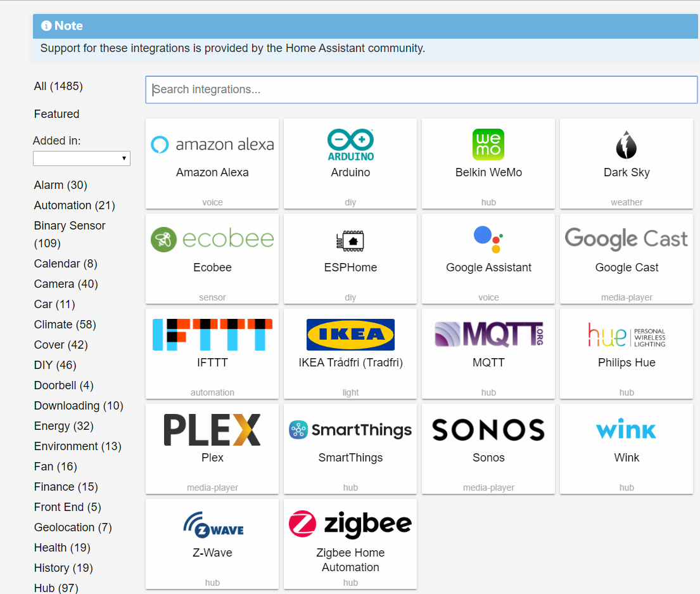Click the Arduino title text
This screenshot has width=700, height=594.
pos(350,172)
